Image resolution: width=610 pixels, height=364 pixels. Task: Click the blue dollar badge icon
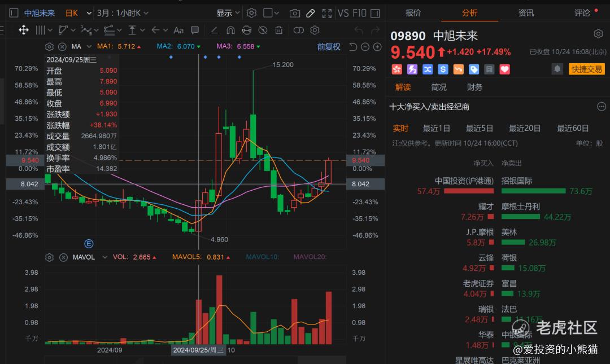[x=443, y=69]
